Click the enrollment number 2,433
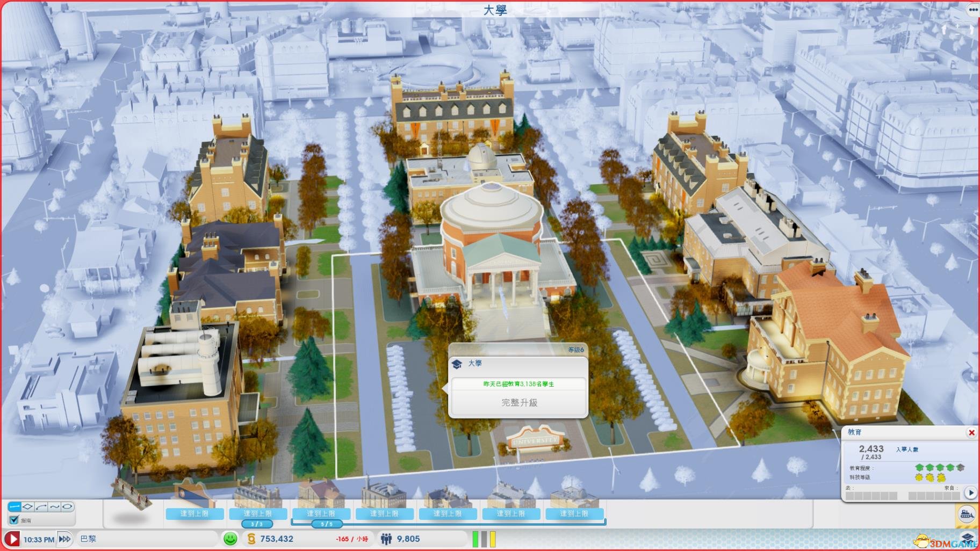 pyautogui.click(x=871, y=448)
